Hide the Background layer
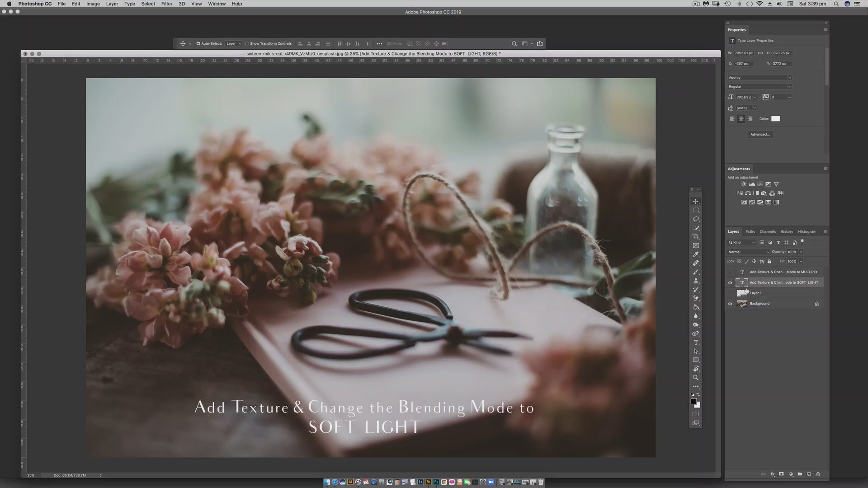 (730, 304)
